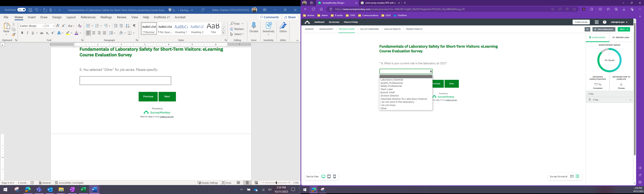Open current role dropdown in survey
The image size is (644, 194).
[x=406, y=72]
